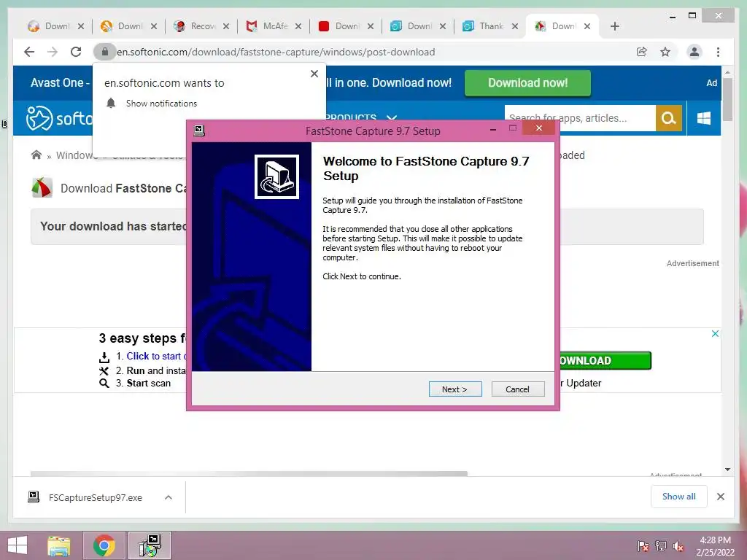Click the horizontal page scrollbar
The width and height of the screenshot is (747, 560).
pos(249,473)
